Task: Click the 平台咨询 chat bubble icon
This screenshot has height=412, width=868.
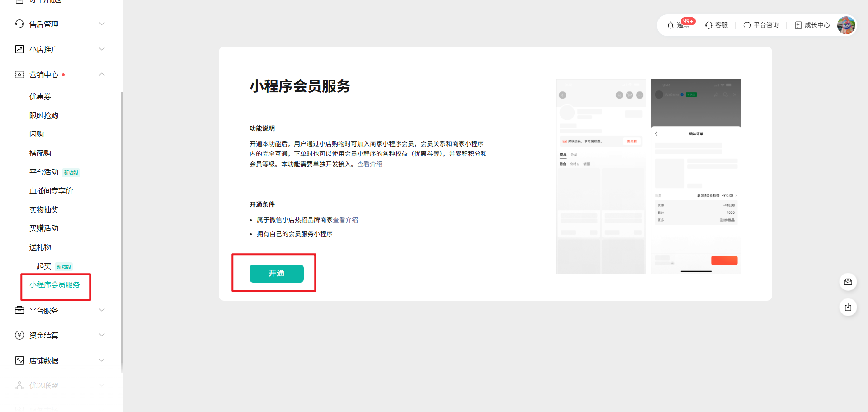Action: click(747, 25)
